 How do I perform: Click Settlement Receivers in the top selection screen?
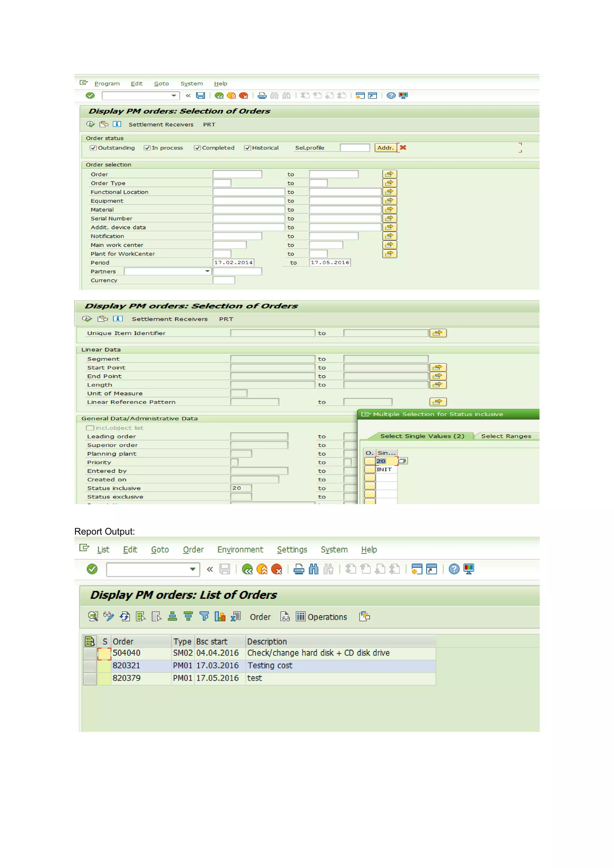(x=161, y=124)
